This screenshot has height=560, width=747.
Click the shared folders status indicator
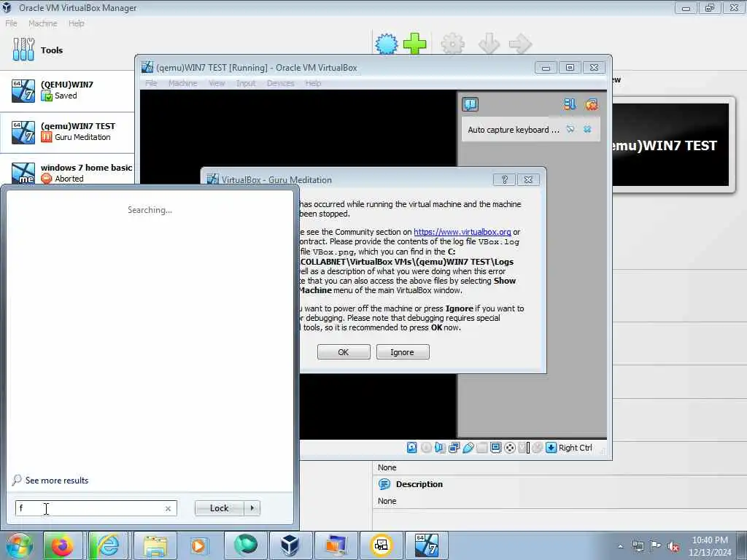(x=481, y=447)
